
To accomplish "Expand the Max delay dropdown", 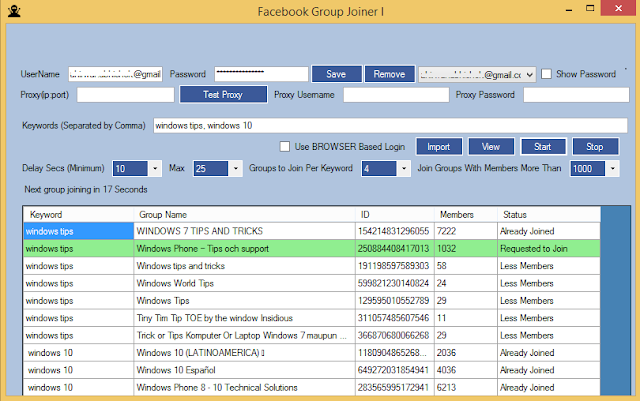I will [x=236, y=169].
